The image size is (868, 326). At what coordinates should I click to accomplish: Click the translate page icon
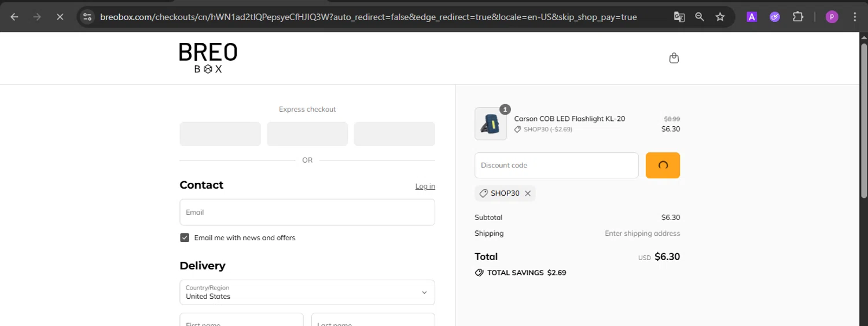(679, 17)
